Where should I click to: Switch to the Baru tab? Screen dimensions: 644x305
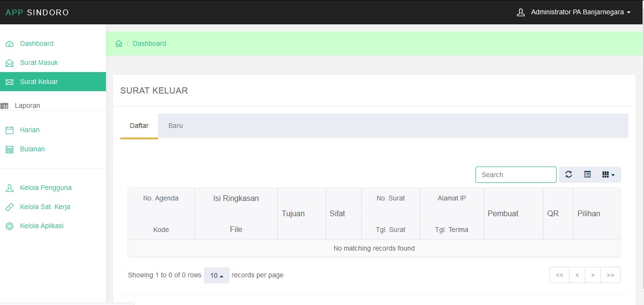pos(175,126)
